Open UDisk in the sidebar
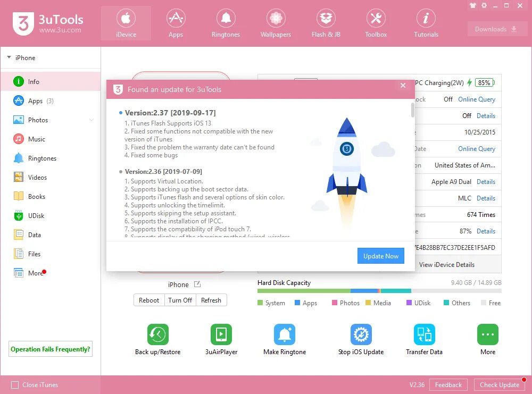Screen dimensions: 532x394 click(x=51, y=215)
